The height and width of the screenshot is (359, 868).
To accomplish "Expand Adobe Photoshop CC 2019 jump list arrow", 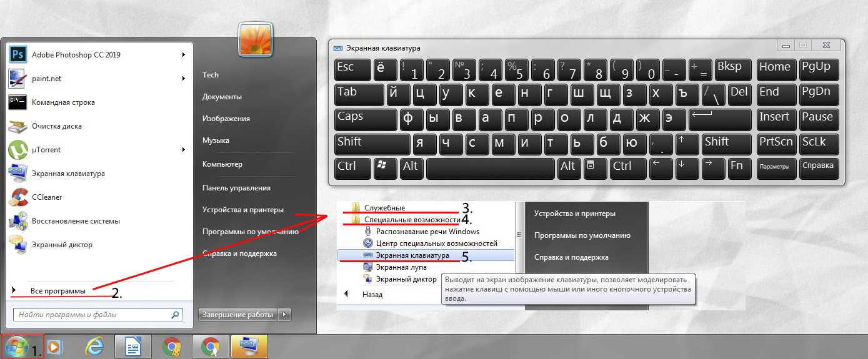I will pos(183,55).
